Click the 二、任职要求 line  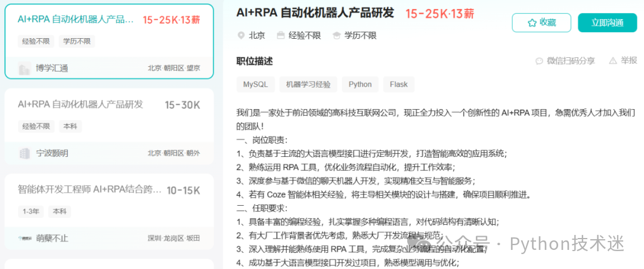pyautogui.click(x=262, y=208)
